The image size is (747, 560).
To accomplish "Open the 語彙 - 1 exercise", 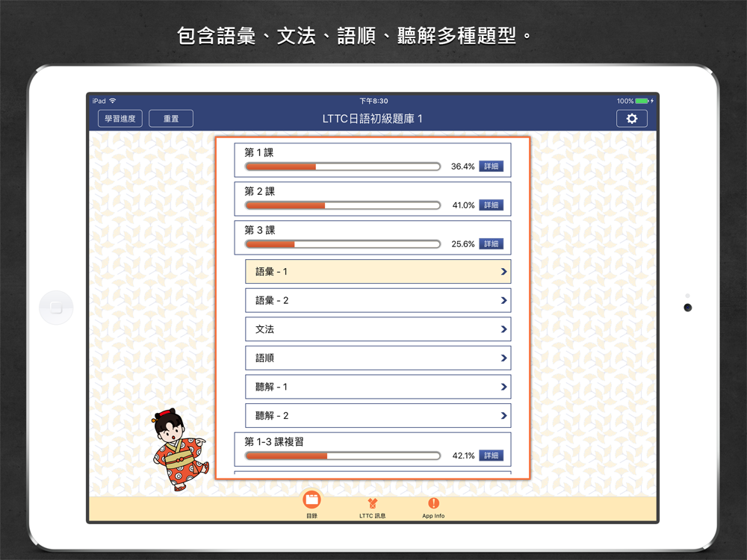I will pyautogui.click(x=378, y=272).
